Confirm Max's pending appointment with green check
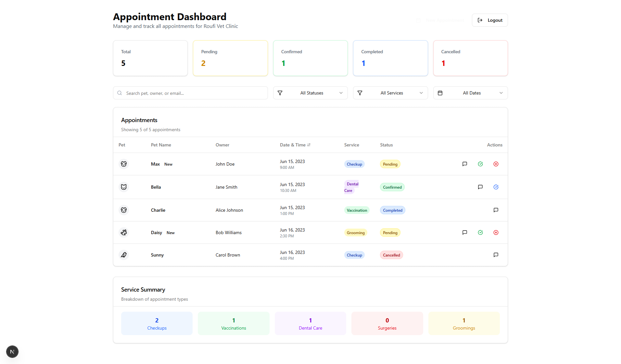Image resolution: width=621 pixels, height=364 pixels. [480, 164]
